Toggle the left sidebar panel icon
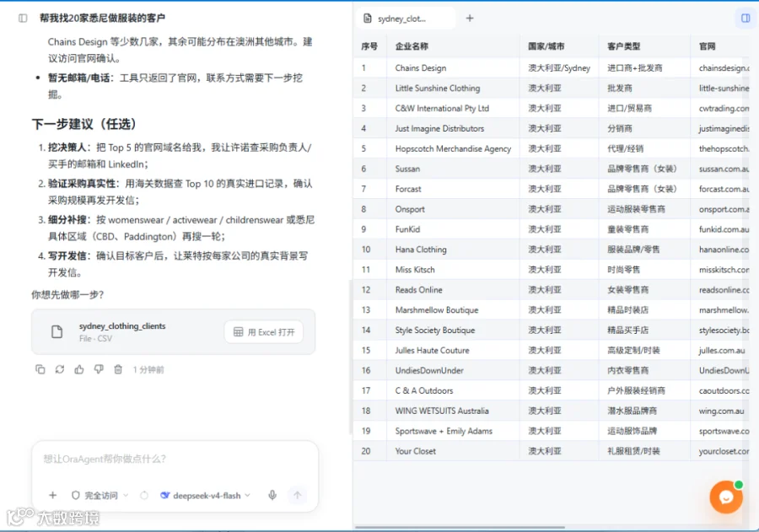 (x=23, y=19)
